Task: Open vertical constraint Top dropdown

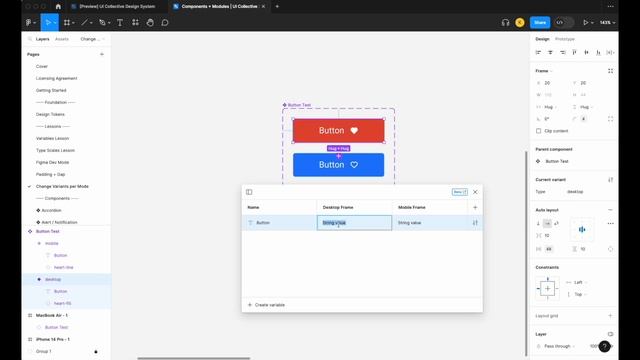Action: [577, 294]
